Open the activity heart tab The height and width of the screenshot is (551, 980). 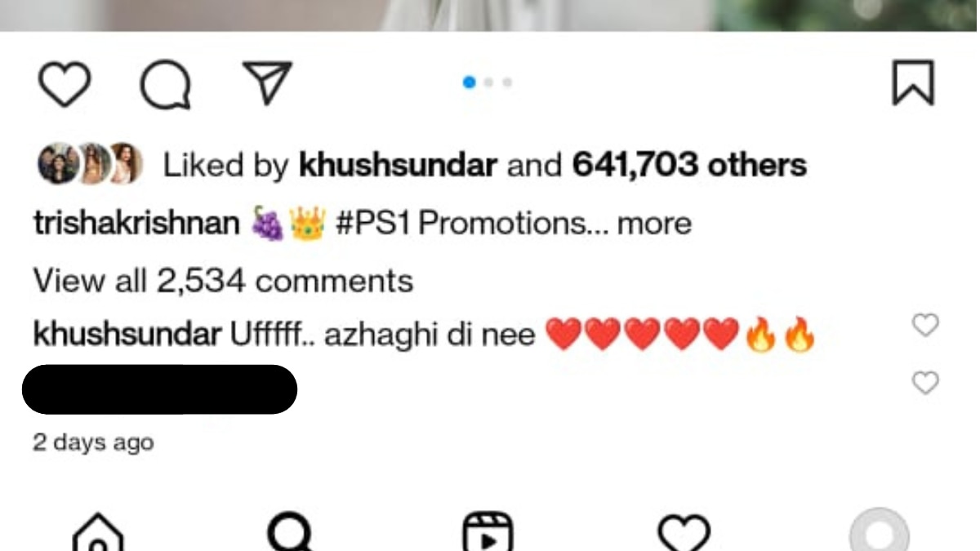(x=684, y=532)
